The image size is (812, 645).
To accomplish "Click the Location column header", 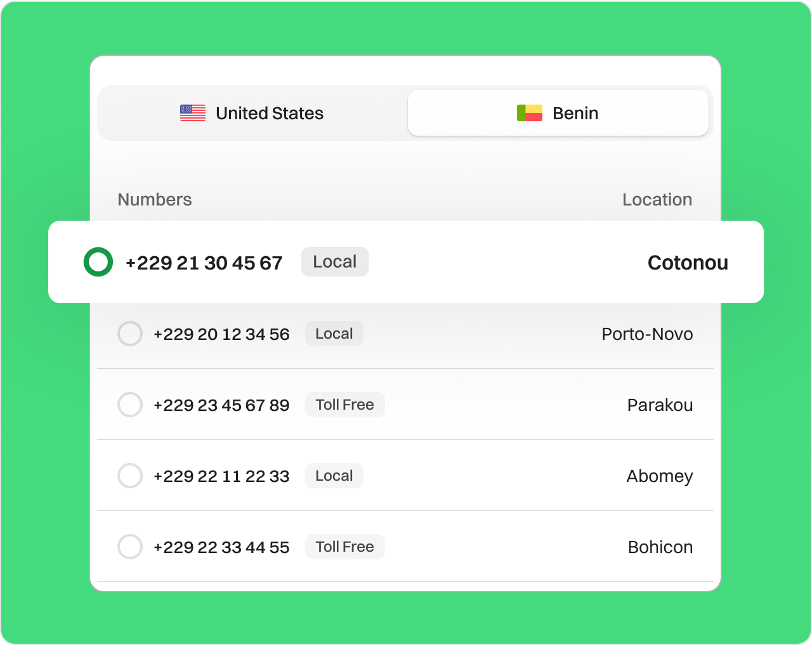I will (657, 199).
